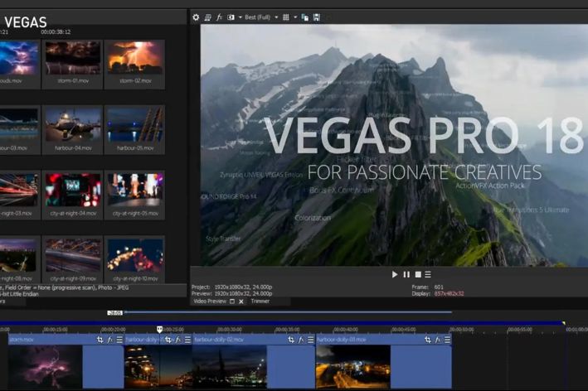
Task: Select the storm-02.mov media thumbnail
Action: click(x=134, y=58)
